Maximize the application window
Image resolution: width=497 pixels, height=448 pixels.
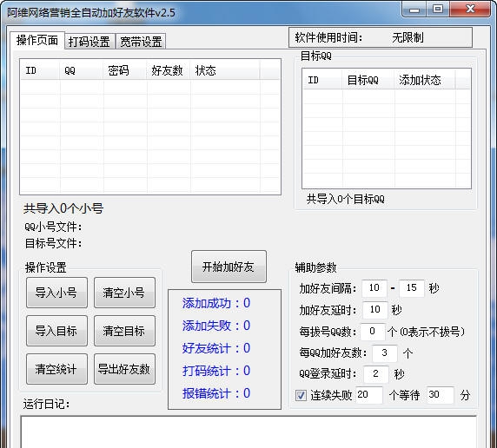[438, 10]
